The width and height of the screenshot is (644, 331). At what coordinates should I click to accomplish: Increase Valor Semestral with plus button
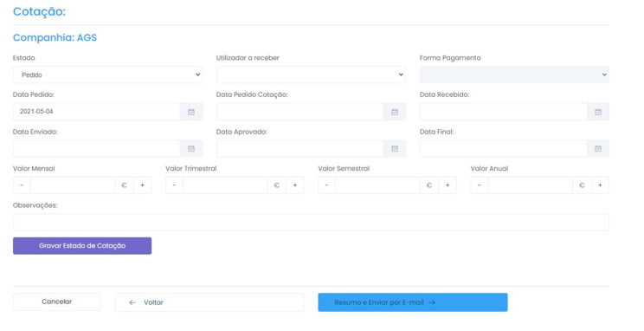pyautogui.click(x=448, y=185)
